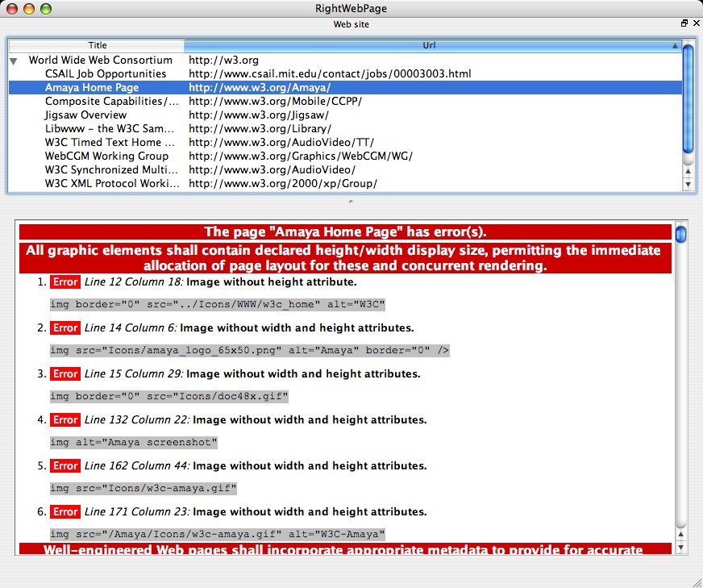The image size is (703, 588).
Task: Click the splitter handle between the panes
Action: click(x=351, y=202)
